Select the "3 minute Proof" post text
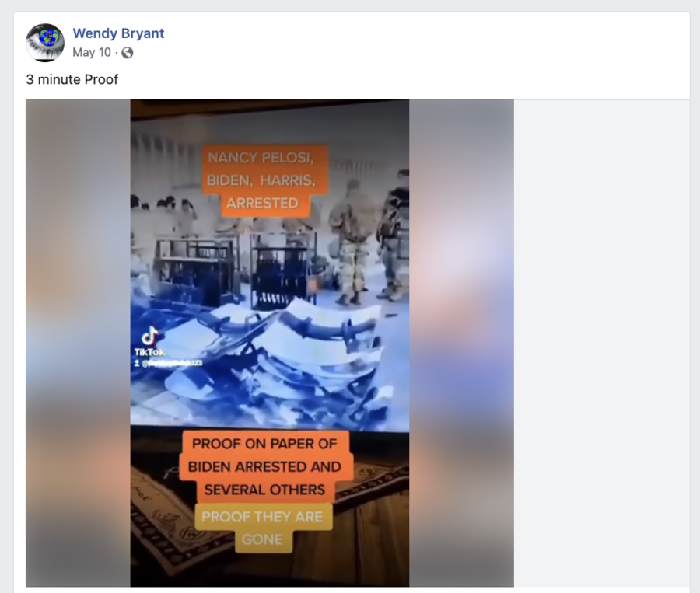 click(72, 79)
